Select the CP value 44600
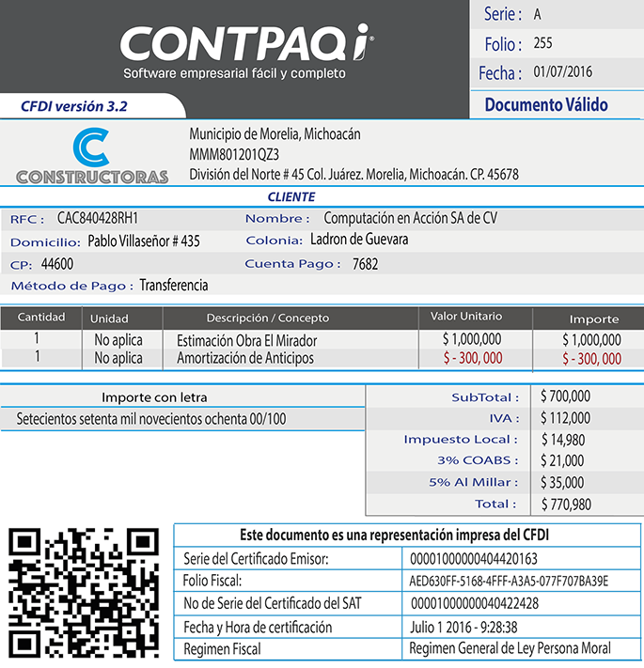The width and height of the screenshot is (644, 668). pos(57,264)
